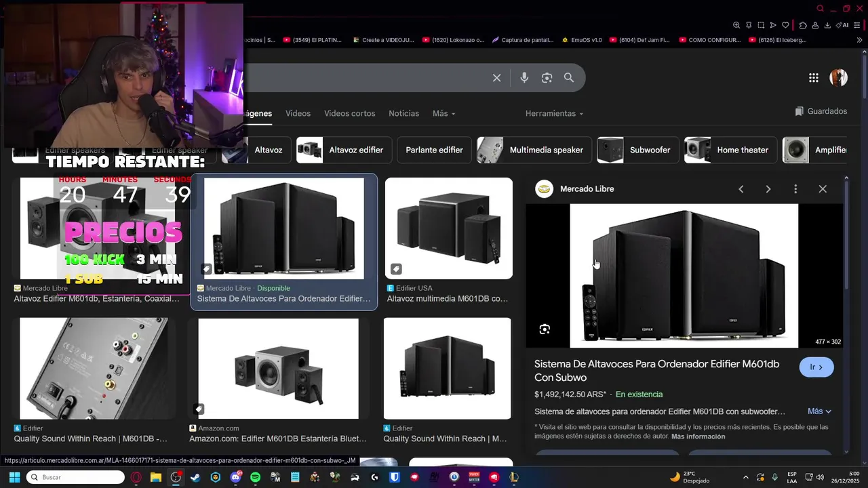This screenshot has width=868, height=488.
Task: Select the Parlante edifier filter chip
Action: tap(434, 150)
